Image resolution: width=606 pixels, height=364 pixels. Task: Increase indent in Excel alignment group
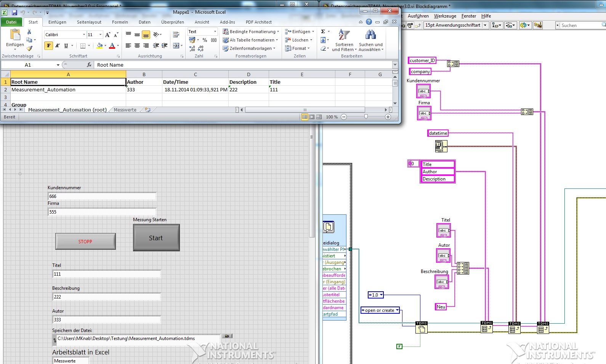tap(164, 46)
